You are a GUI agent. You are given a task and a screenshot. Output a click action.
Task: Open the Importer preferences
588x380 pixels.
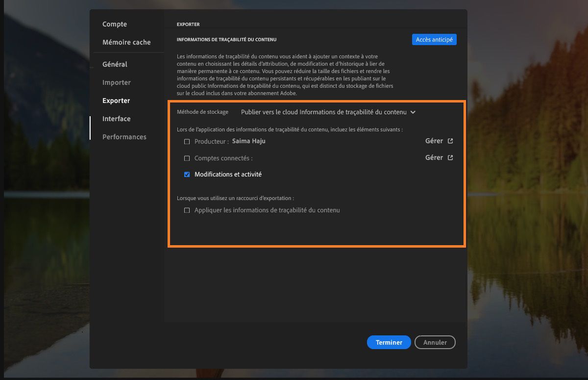[x=117, y=82]
